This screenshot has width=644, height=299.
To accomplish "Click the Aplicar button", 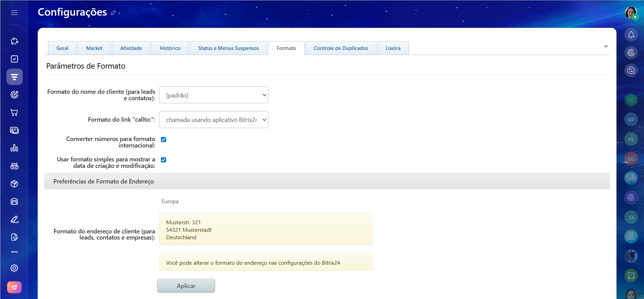I will [x=186, y=286].
